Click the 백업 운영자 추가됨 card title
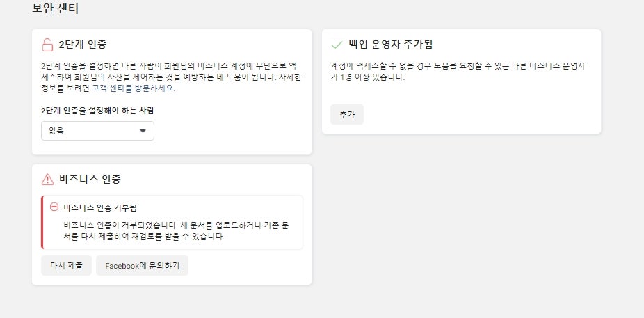 pyautogui.click(x=391, y=45)
